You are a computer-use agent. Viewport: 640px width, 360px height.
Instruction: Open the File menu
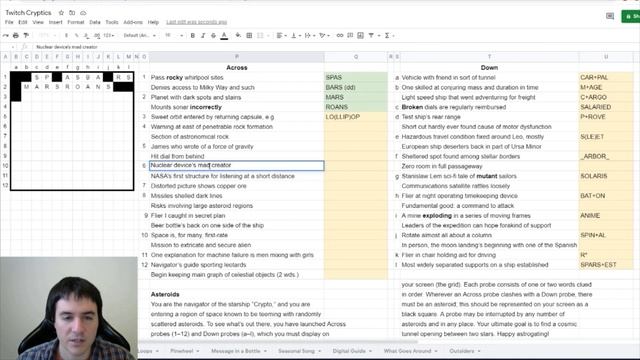pos(9,22)
